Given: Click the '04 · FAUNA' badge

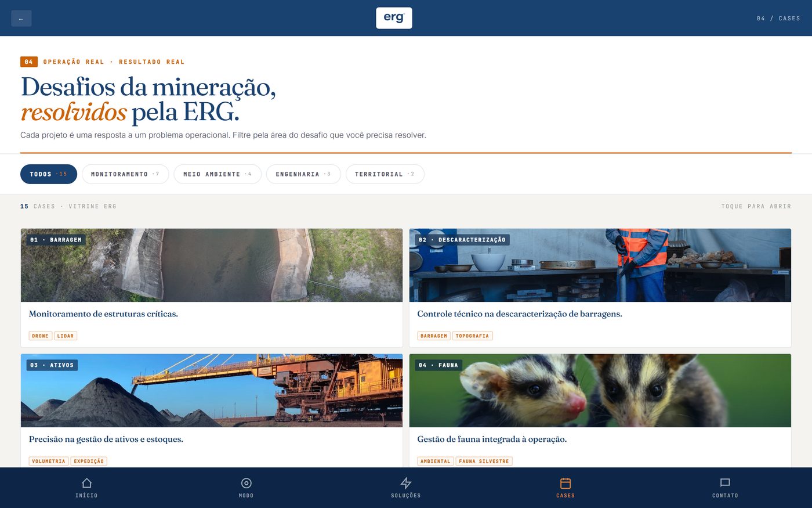Looking at the screenshot, I should click(438, 365).
